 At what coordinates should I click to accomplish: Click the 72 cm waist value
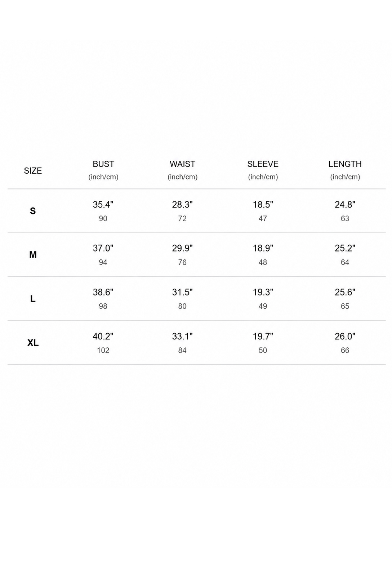click(182, 218)
